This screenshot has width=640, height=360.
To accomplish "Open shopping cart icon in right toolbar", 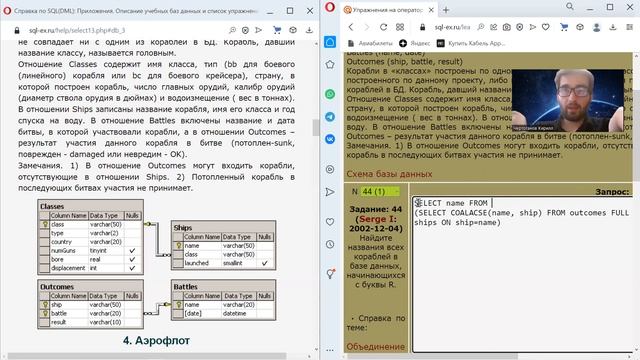I will (x=564, y=27).
